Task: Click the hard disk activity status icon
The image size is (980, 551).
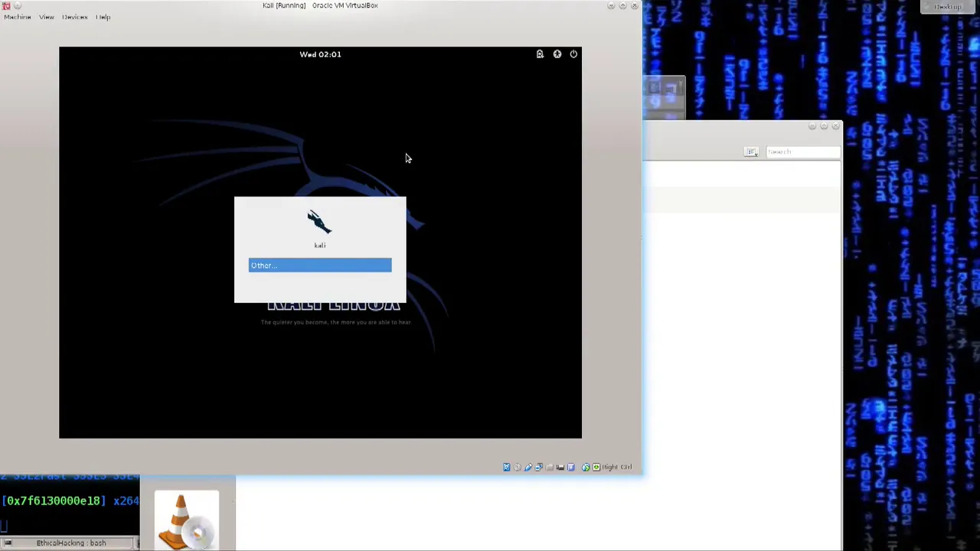Action: click(x=507, y=467)
